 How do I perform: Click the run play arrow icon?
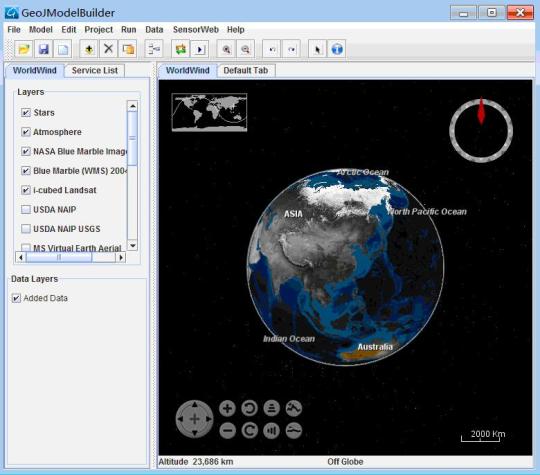[x=200, y=49]
